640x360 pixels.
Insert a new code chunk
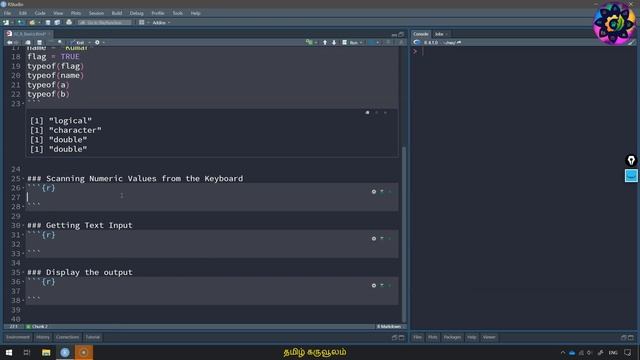[309, 42]
